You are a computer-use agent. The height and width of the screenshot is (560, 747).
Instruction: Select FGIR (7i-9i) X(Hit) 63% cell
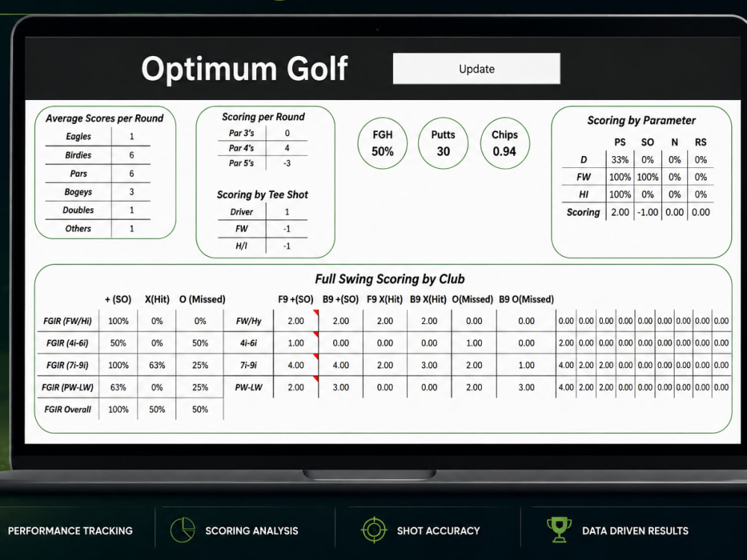pyautogui.click(x=157, y=365)
